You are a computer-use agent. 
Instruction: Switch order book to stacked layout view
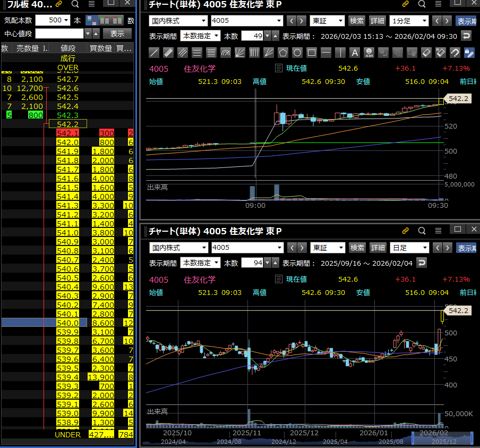point(91,20)
